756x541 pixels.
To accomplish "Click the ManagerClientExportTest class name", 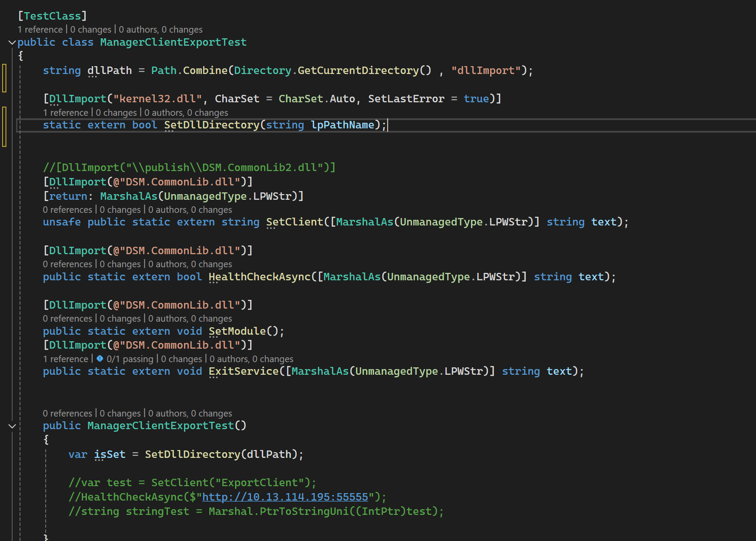I will click(174, 42).
